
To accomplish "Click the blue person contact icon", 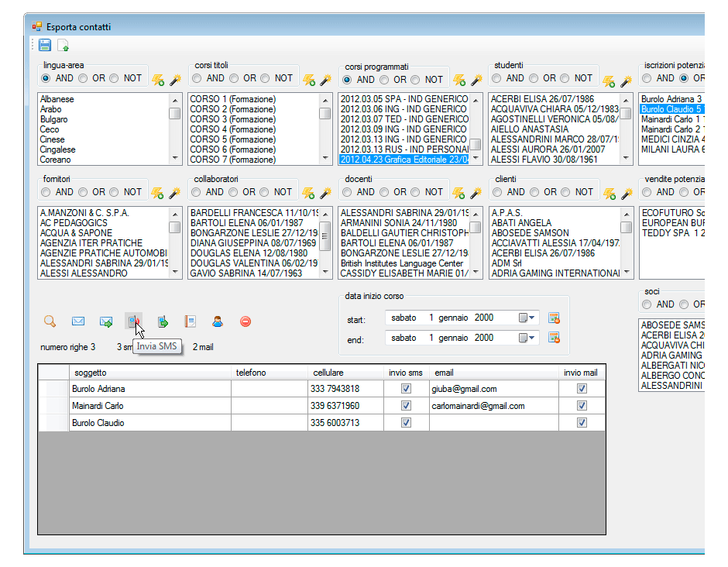I will click(x=218, y=321).
